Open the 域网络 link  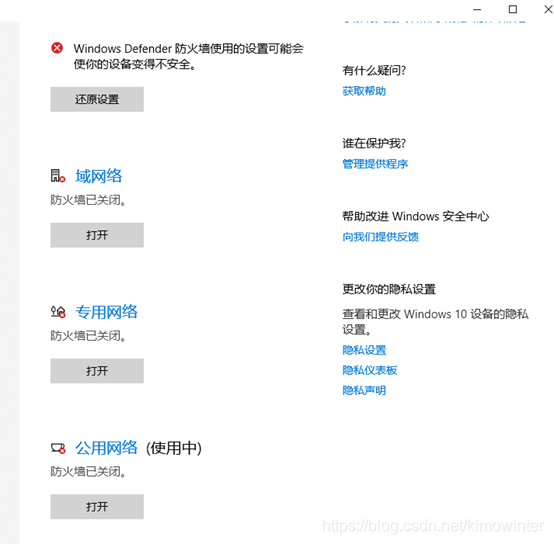(x=99, y=176)
